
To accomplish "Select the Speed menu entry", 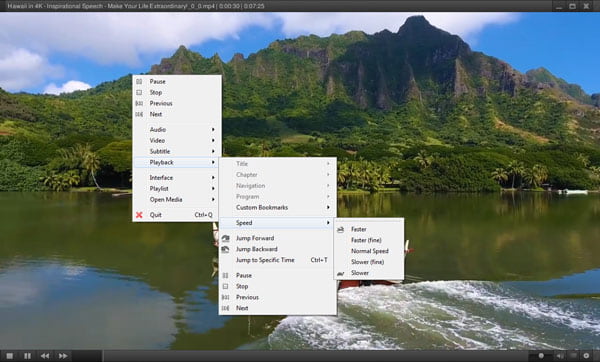I will 278,222.
